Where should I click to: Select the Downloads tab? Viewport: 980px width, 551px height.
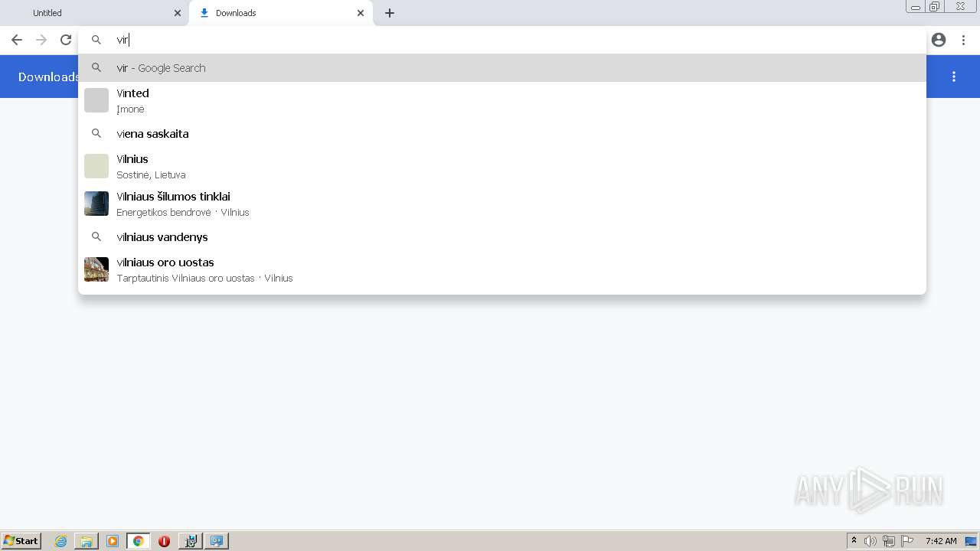coord(280,13)
